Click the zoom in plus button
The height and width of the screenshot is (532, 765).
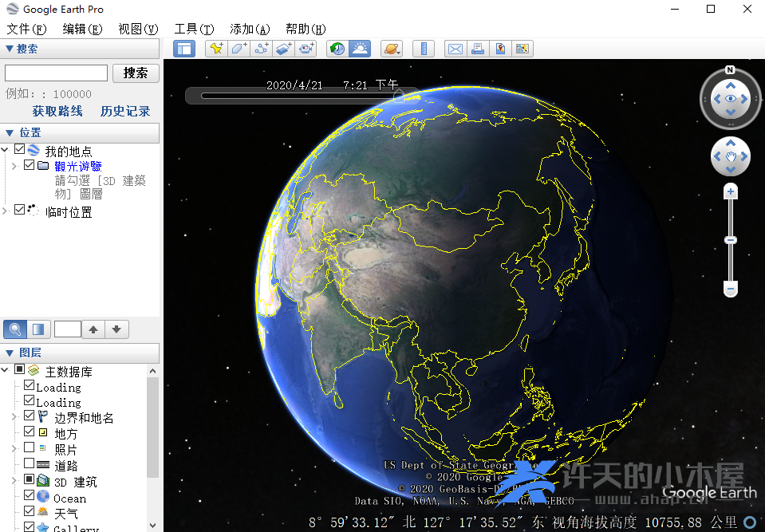pyautogui.click(x=731, y=191)
